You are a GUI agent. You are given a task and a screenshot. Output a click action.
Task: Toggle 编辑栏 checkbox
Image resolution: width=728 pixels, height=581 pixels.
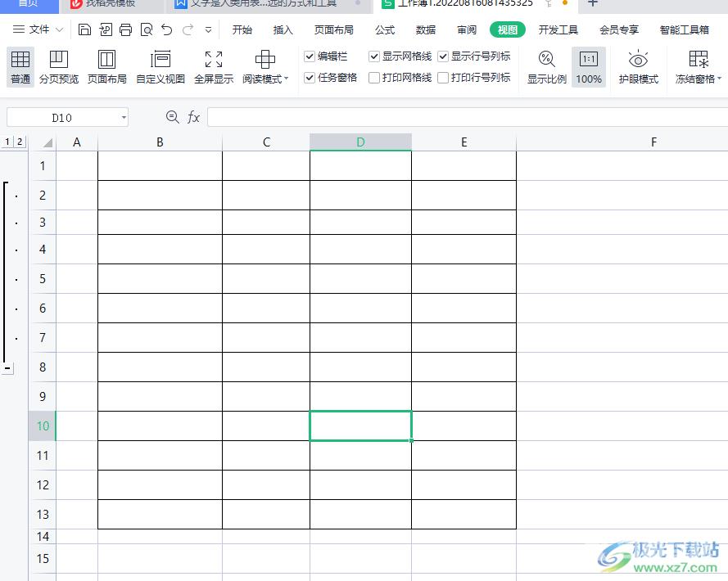point(310,56)
